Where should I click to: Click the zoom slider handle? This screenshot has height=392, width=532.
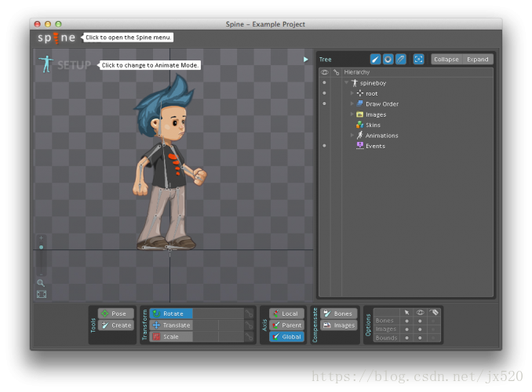tap(42, 248)
